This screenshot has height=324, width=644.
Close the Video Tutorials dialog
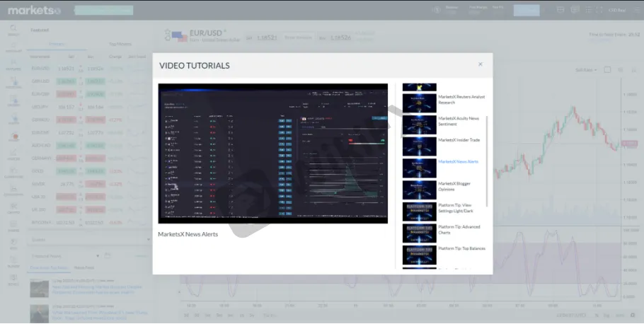pyautogui.click(x=480, y=64)
